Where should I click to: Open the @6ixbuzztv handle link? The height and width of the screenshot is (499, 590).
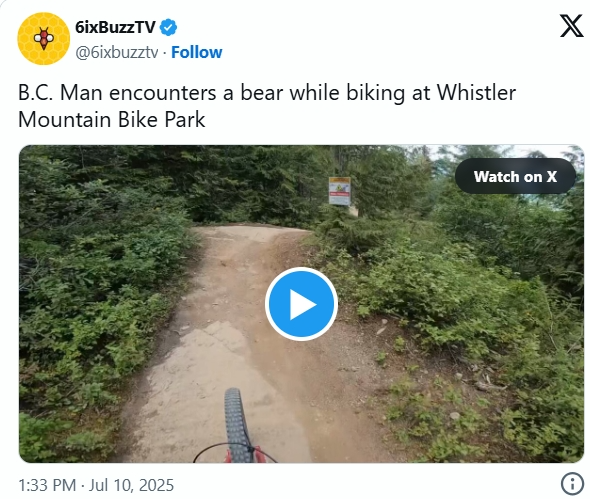tap(117, 53)
